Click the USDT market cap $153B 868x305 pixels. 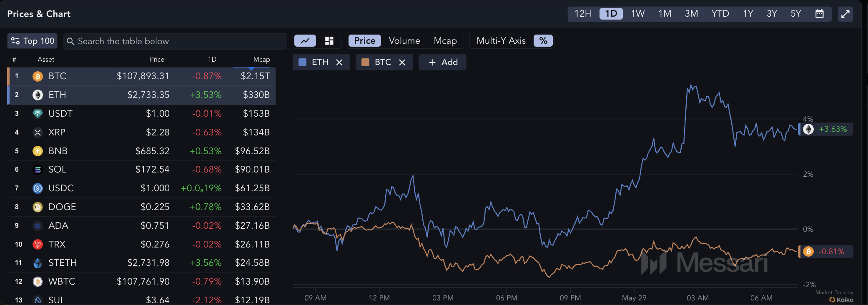click(256, 114)
